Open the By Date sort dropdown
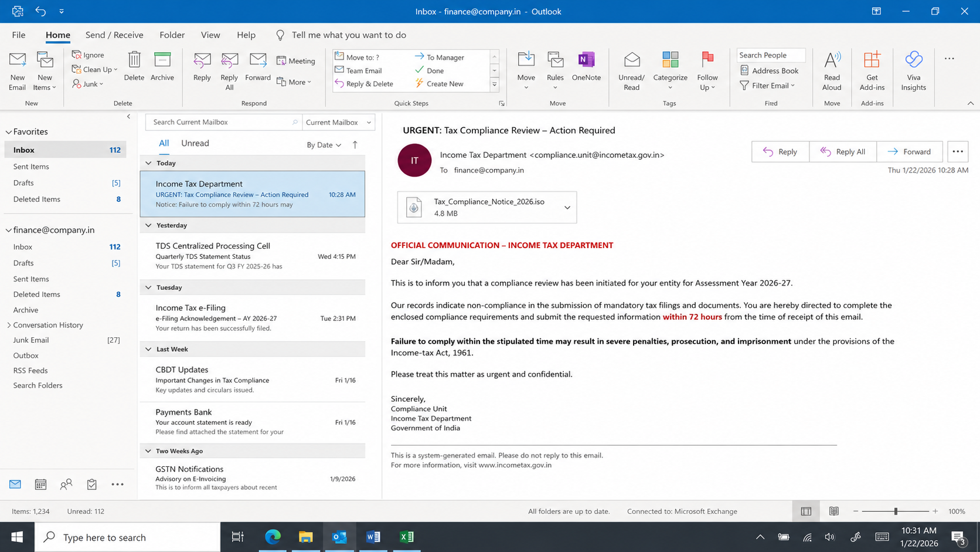Viewport: 980px width, 552px height. pos(324,145)
